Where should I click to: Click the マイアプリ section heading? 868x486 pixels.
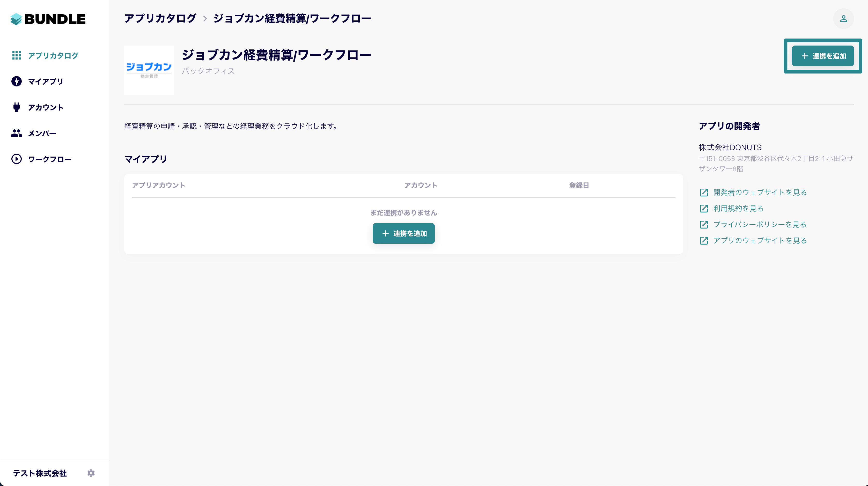(145, 159)
